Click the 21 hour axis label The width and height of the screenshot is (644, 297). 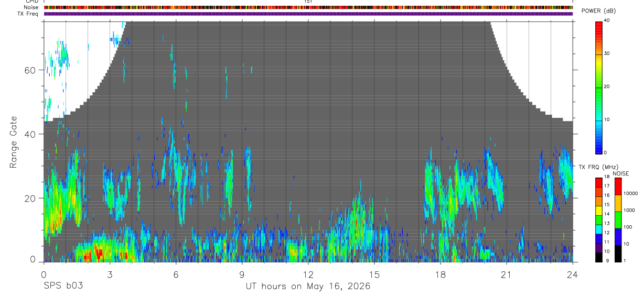(507, 274)
